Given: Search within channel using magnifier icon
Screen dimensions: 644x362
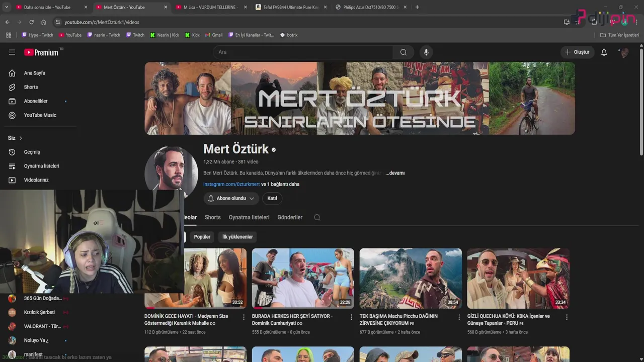Looking at the screenshot, I should [317, 217].
